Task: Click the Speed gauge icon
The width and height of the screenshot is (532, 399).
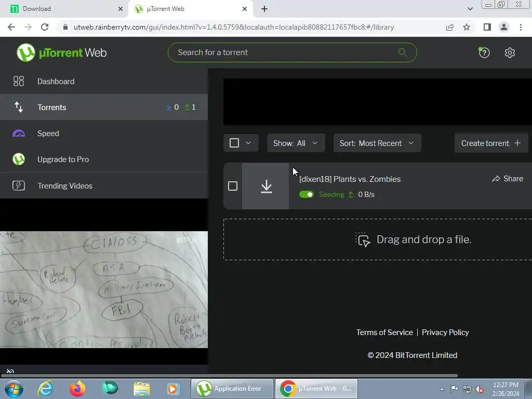Action: point(19,134)
